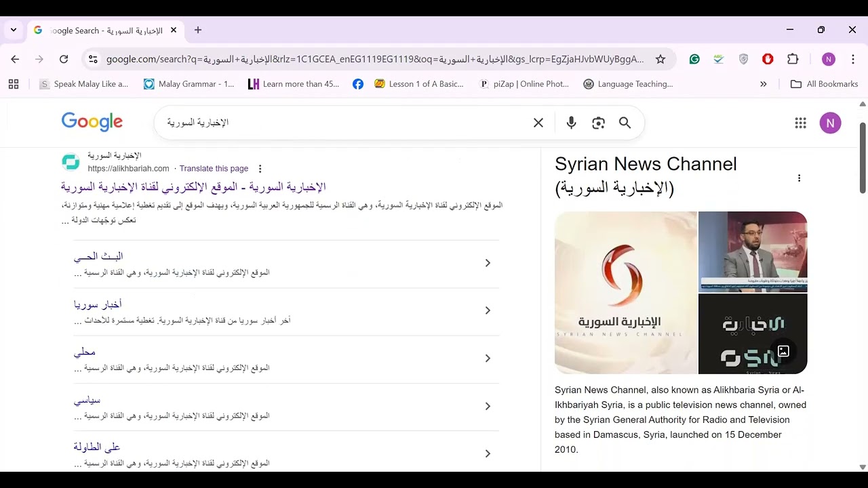Expand the البث الحي sitelink chevron
The image size is (868, 488).
click(x=488, y=263)
